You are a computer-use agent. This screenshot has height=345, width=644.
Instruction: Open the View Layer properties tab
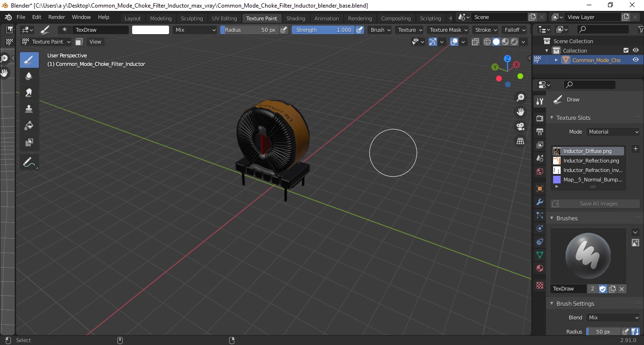click(539, 145)
